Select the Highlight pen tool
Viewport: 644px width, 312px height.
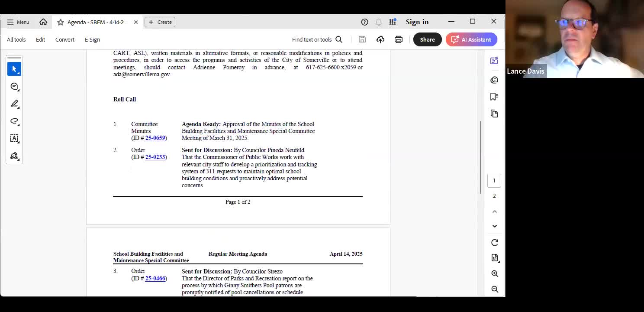14,104
